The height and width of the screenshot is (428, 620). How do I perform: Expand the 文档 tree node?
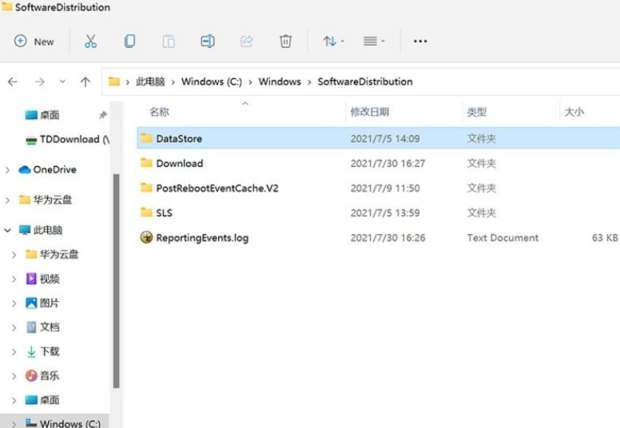14,328
